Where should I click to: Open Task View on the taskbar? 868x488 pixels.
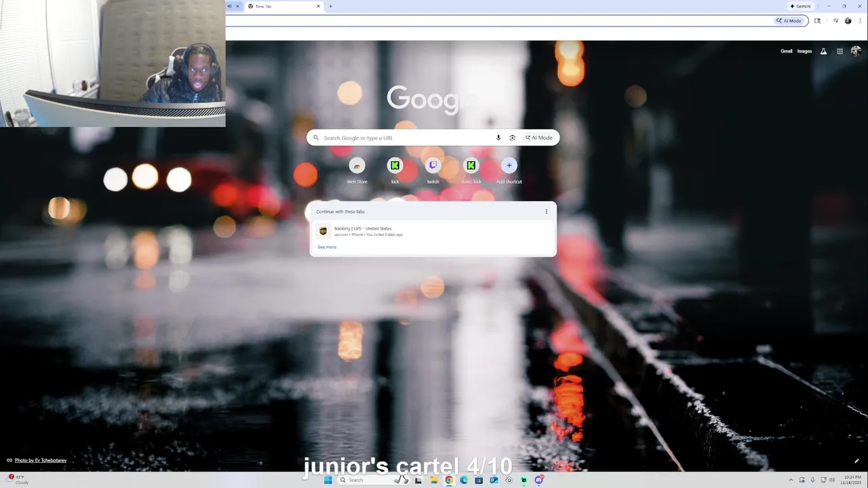click(x=418, y=480)
